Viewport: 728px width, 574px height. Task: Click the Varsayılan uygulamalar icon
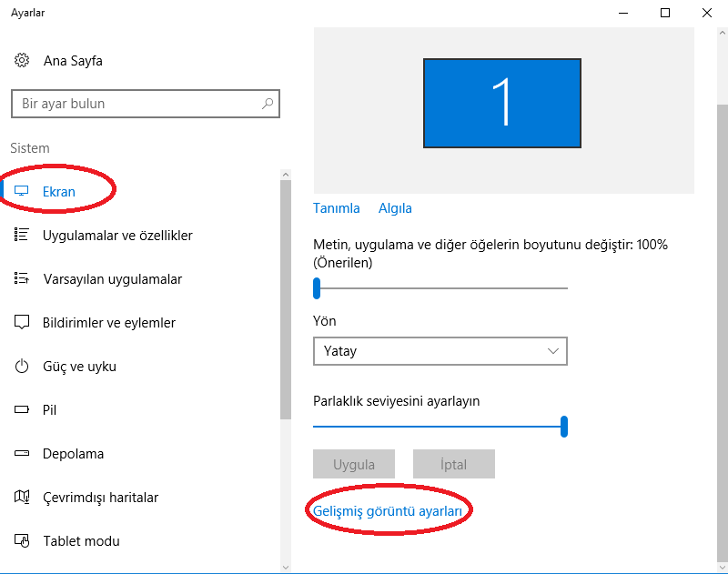click(21, 278)
